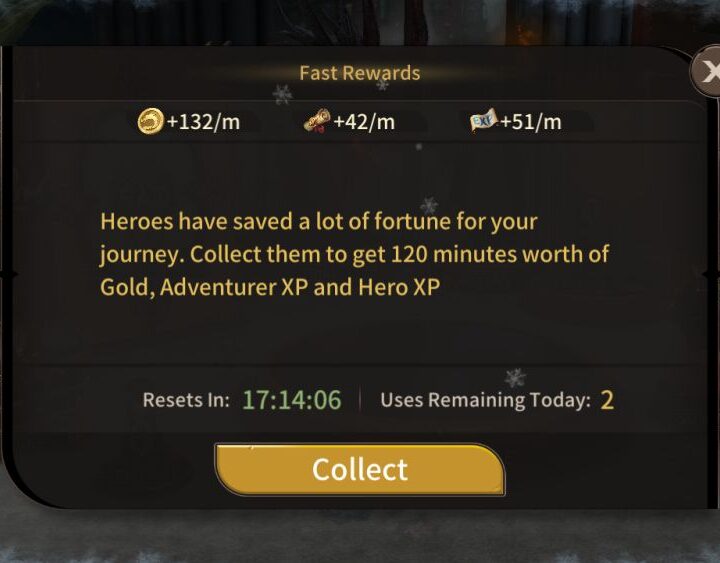Click the snowflake above Uses Remaining
The height and width of the screenshot is (563, 720).
pyautogui.click(x=515, y=378)
